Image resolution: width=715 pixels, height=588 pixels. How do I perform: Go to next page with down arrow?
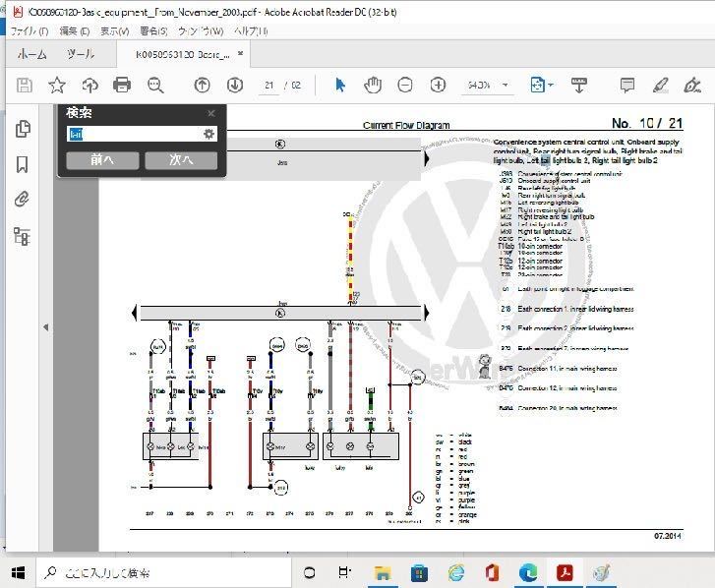(x=235, y=86)
